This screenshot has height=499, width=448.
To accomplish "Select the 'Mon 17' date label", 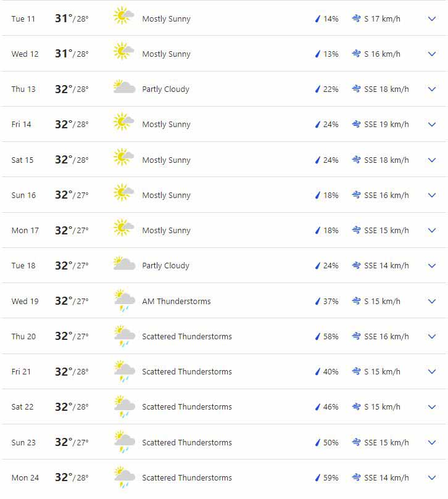I will tap(25, 231).
